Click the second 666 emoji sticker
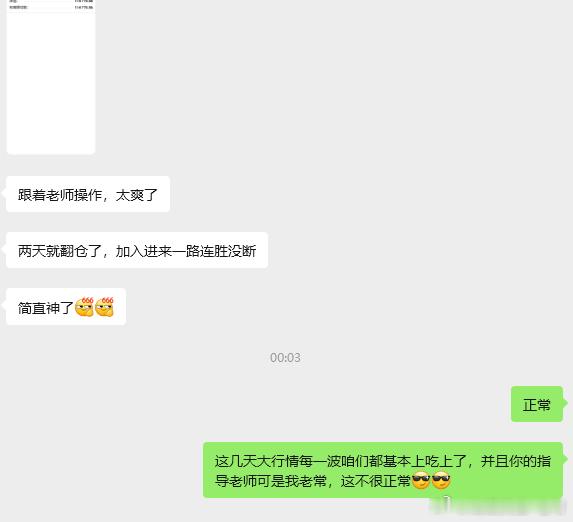The height and width of the screenshot is (522, 573). (105, 307)
